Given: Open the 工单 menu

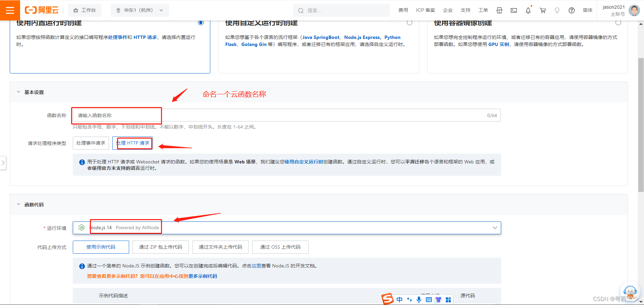Looking at the screenshot, I should [x=483, y=10].
